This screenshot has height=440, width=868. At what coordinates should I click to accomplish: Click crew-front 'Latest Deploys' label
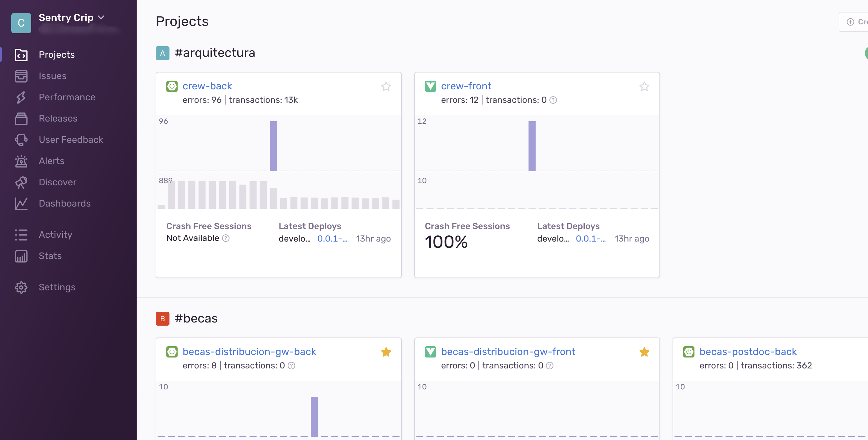(568, 226)
